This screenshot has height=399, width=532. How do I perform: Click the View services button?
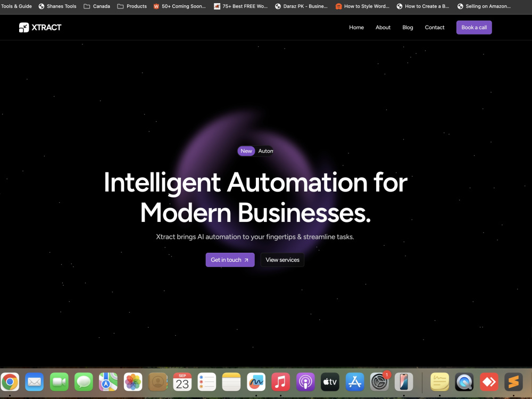pyautogui.click(x=282, y=260)
